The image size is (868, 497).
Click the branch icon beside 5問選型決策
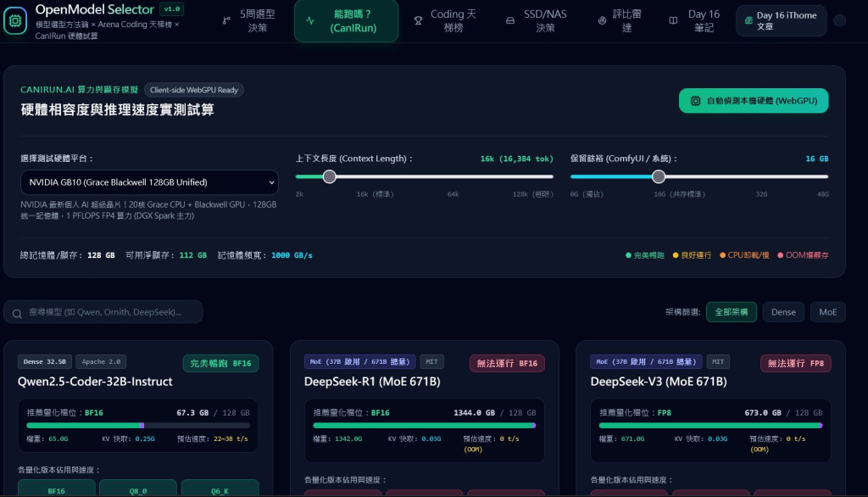[226, 20]
